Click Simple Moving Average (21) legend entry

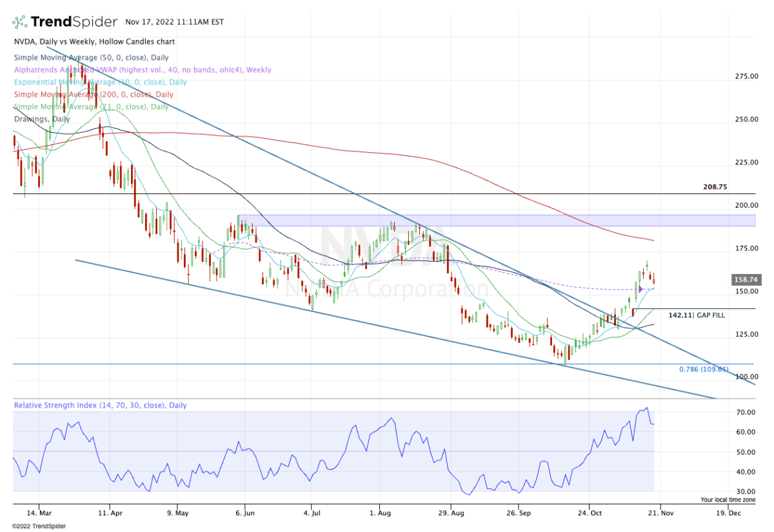coord(90,107)
